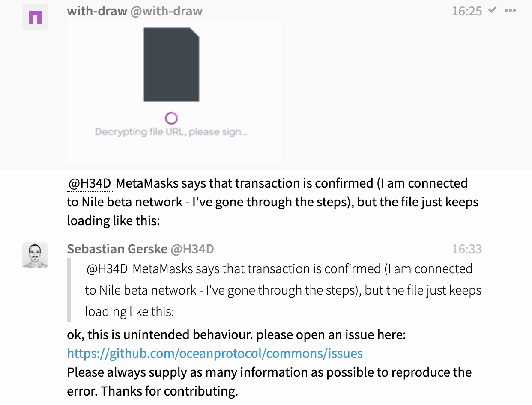Viewport: 532px width, 405px height.
Task: Click the loading spinner below the file
Action: tap(171, 117)
